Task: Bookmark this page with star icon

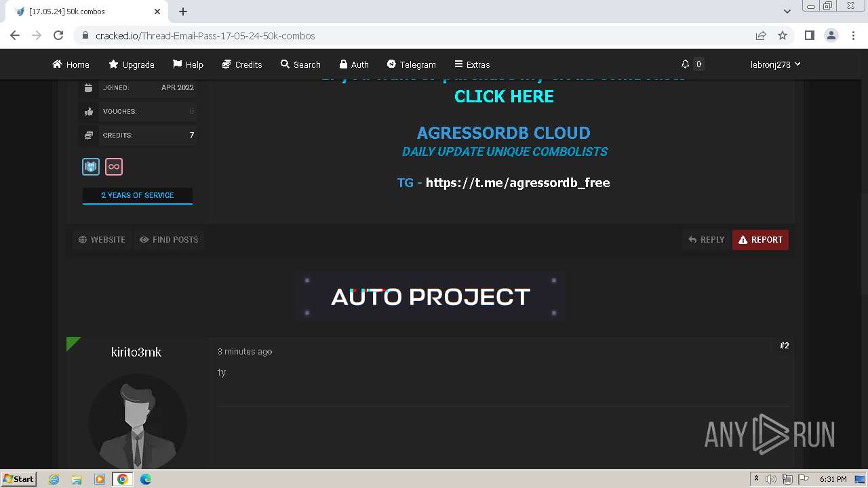Action: coord(783,35)
